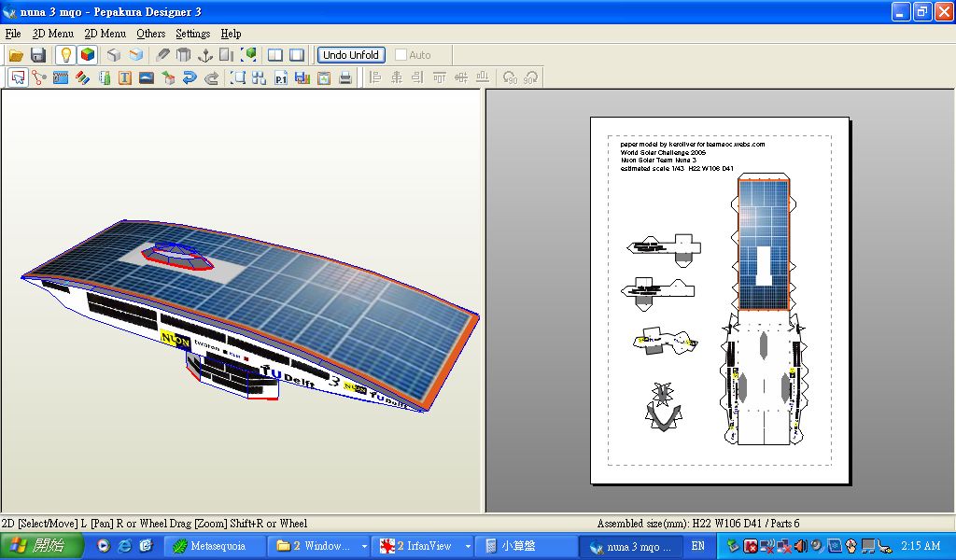Viewport: 956px width, 560px height.
Task: Switch to Metasequoia in the taskbar
Action: click(x=215, y=546)
